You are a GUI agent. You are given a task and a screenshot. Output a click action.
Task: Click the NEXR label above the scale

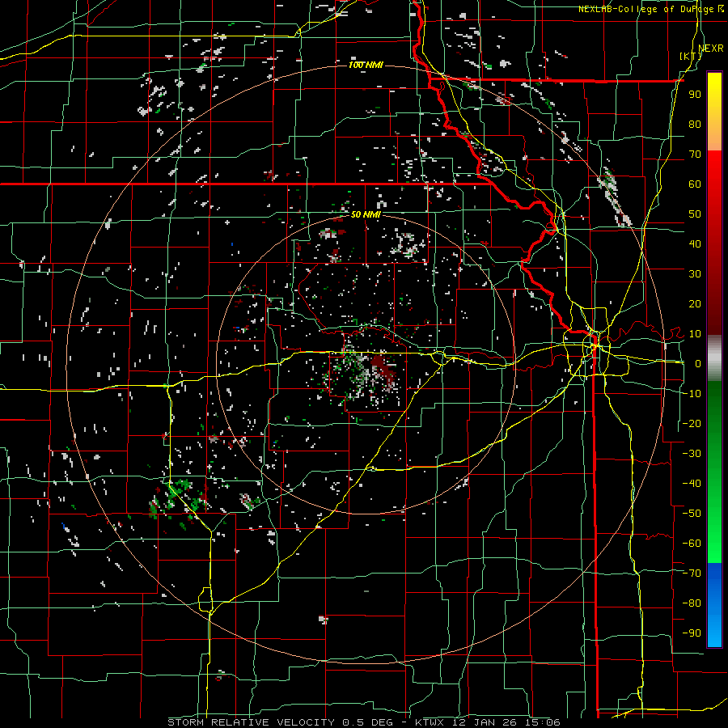711,49
